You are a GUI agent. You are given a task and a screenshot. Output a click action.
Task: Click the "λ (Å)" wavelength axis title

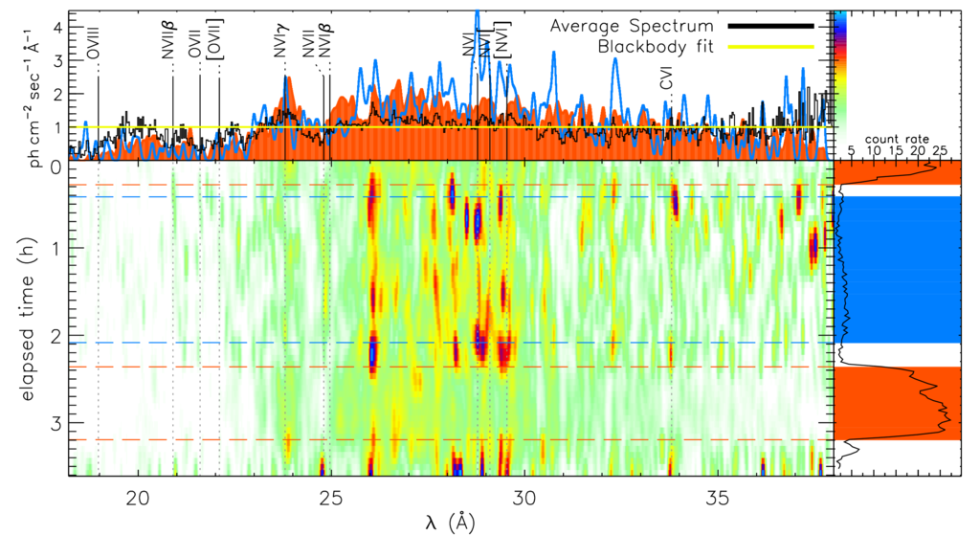pyautogui.click(x=450, y=522)
